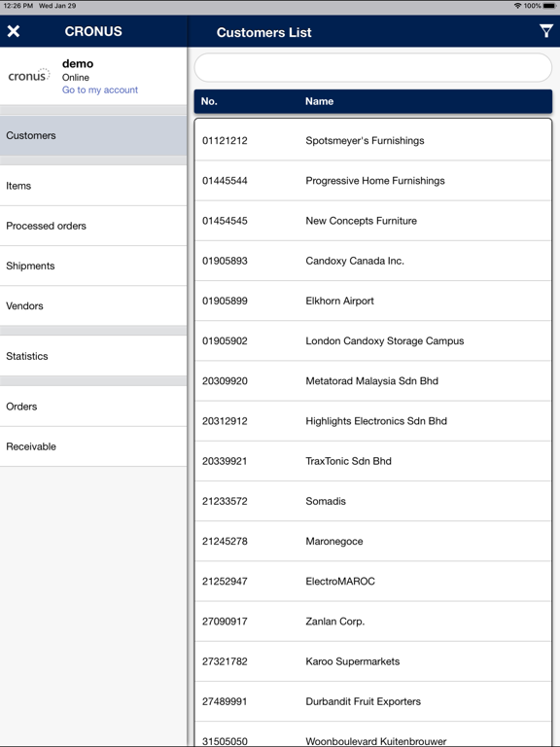560x747 pixels.
Task: Follow the Go to my account link
Action: click(99, 90)
